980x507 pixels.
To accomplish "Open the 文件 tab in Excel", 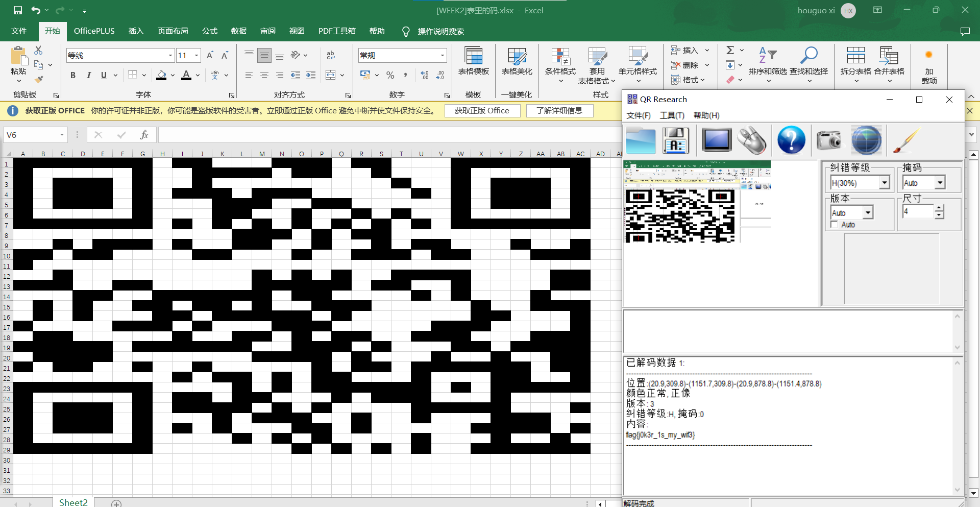I will pos(19,31).
